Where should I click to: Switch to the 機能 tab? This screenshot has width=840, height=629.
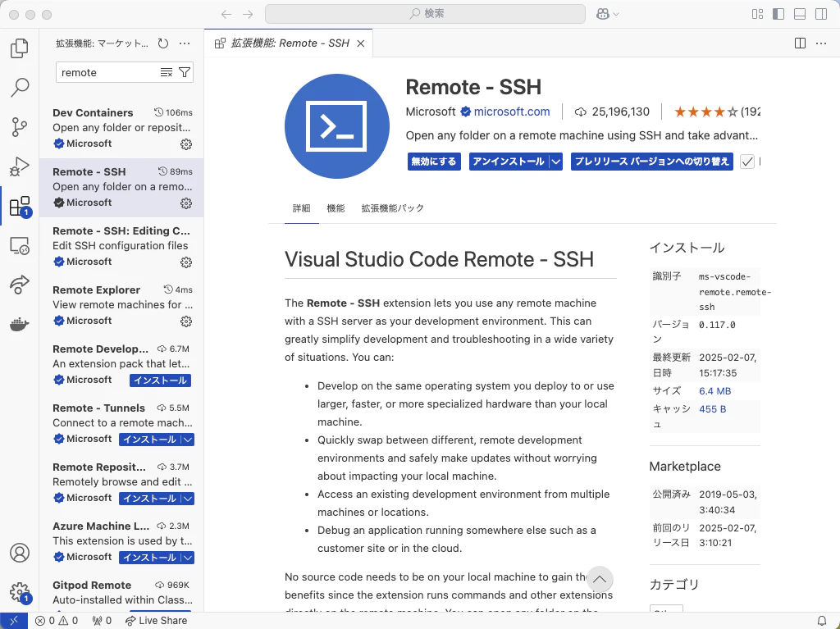tap(336, 207)
